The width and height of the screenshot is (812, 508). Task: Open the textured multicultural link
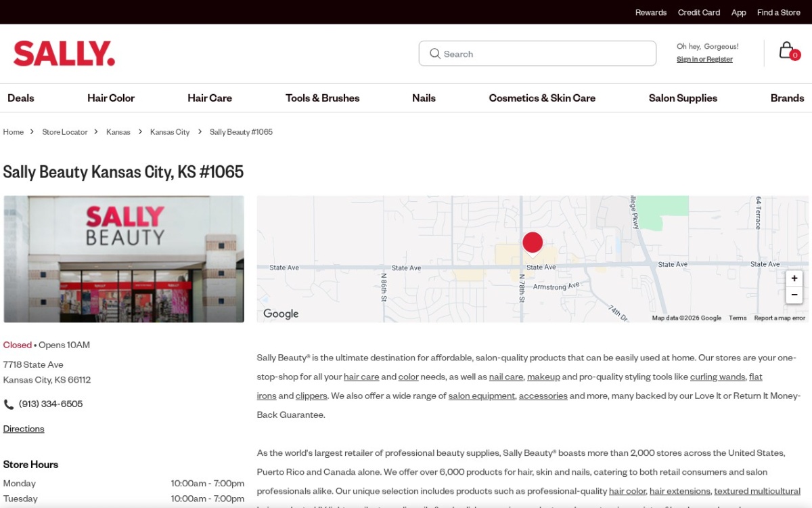(757, 491)
